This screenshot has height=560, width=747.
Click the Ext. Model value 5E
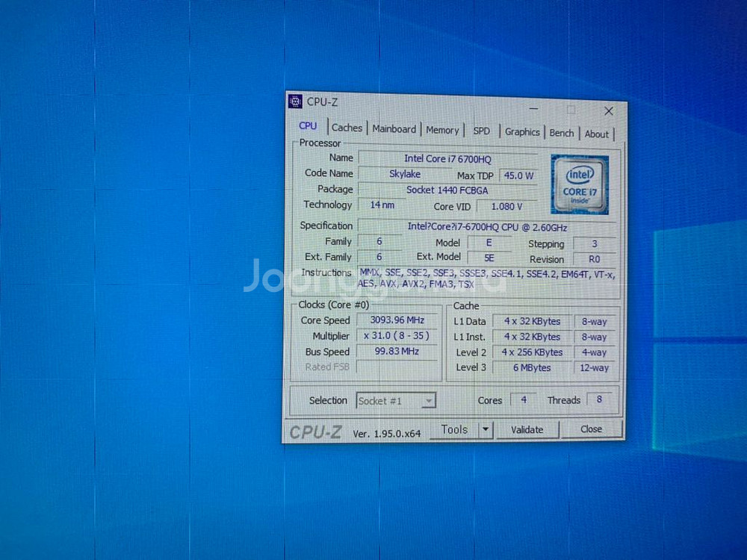click(x=489, y=258)
